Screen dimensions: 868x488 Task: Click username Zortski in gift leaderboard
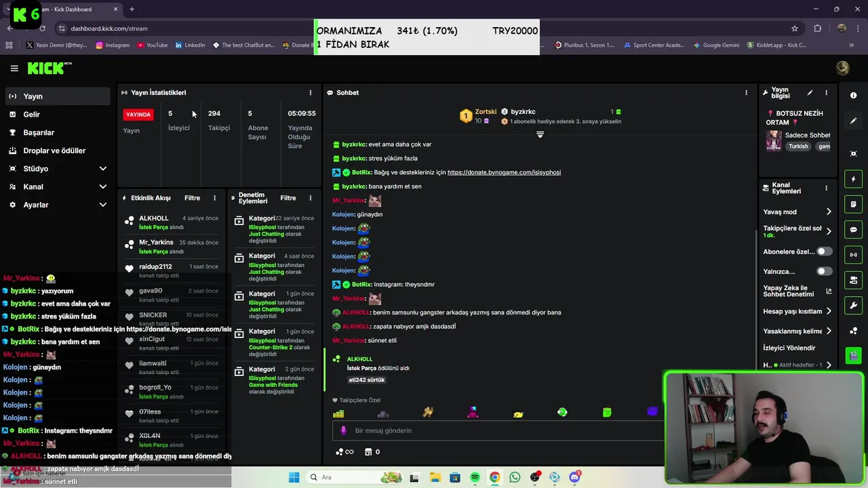click(x=486, y=112)
